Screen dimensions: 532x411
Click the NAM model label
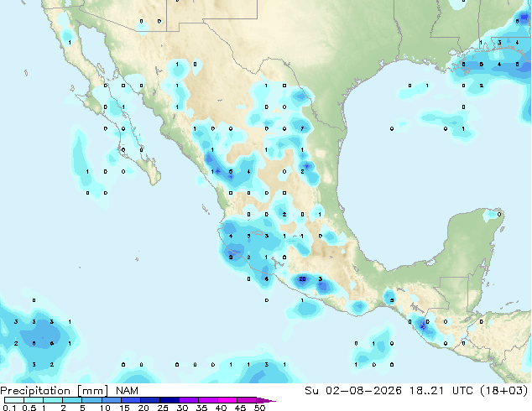(127, 391)
